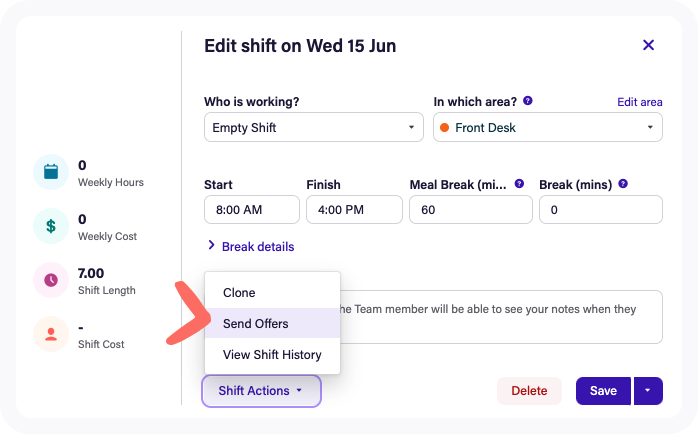Click the Shift Actions button
The width and height of the screenshot is (698, 434).
(x=261, y=391)
